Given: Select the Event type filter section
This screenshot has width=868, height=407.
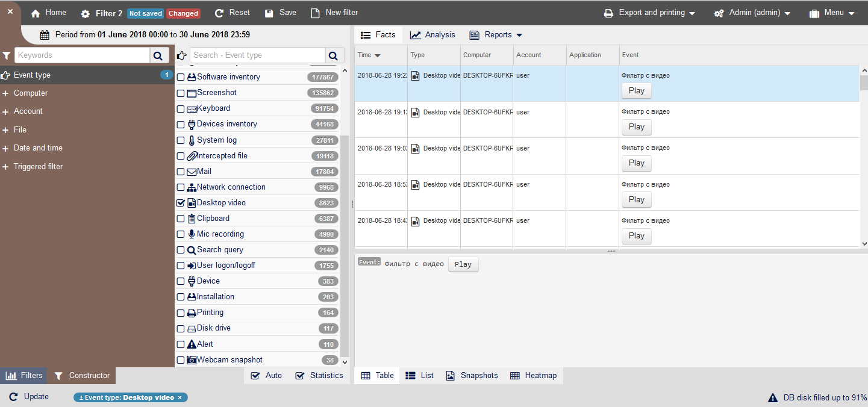Looking at the screenshot, I should pyautogui.click(x=87, y=75).
